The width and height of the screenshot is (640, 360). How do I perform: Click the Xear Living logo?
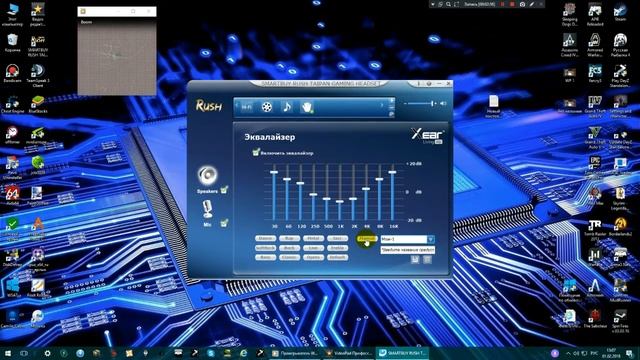[427, 136]
